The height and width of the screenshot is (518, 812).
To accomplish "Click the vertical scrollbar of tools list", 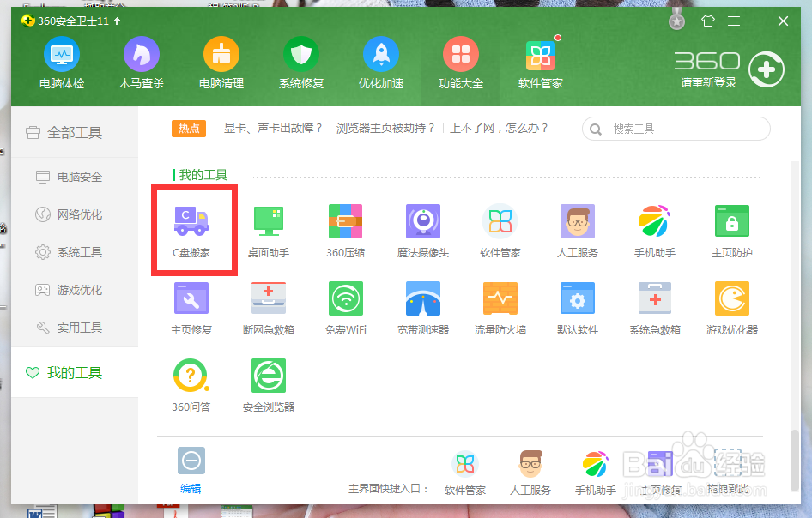I will coord(796,460).
